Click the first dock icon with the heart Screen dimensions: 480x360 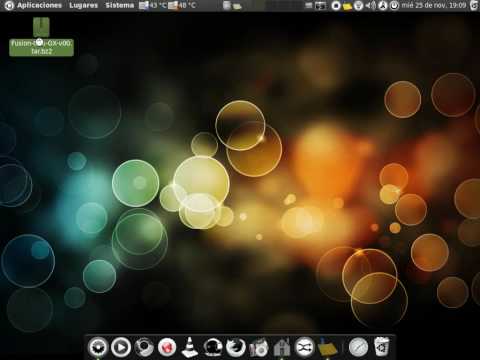coord(98,347)
